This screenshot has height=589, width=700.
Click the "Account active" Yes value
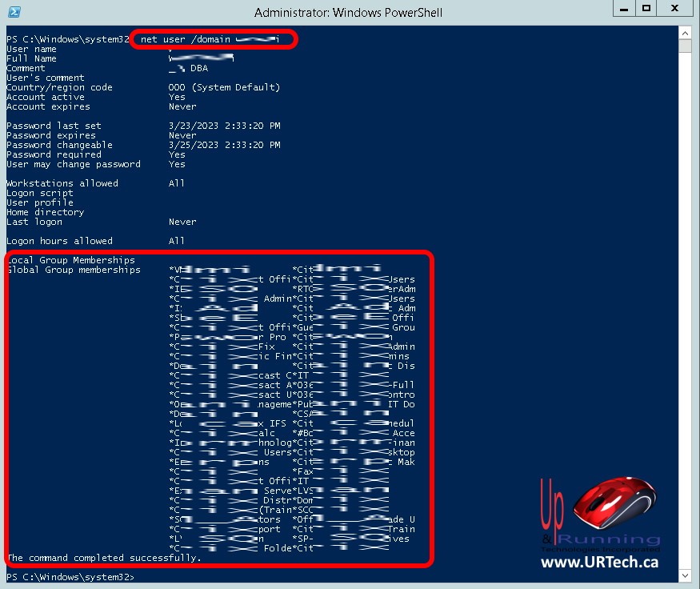[x=177, y=97]
